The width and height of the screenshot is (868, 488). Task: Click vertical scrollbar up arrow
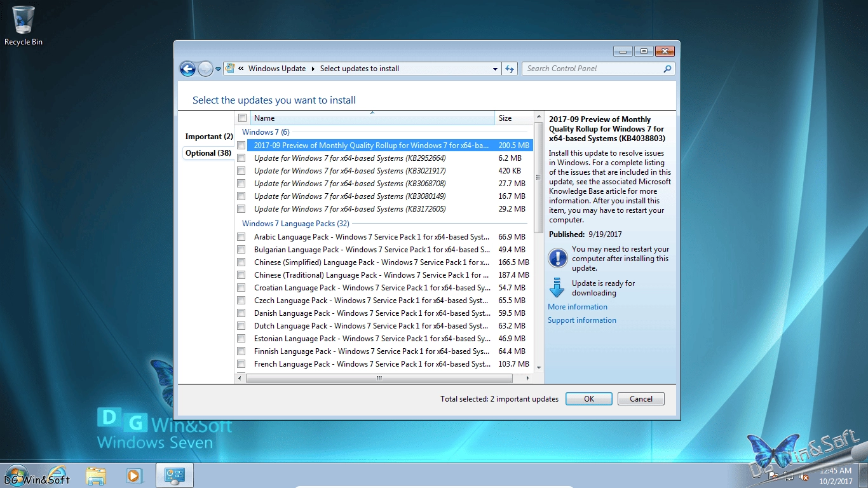tap(539, 118)
